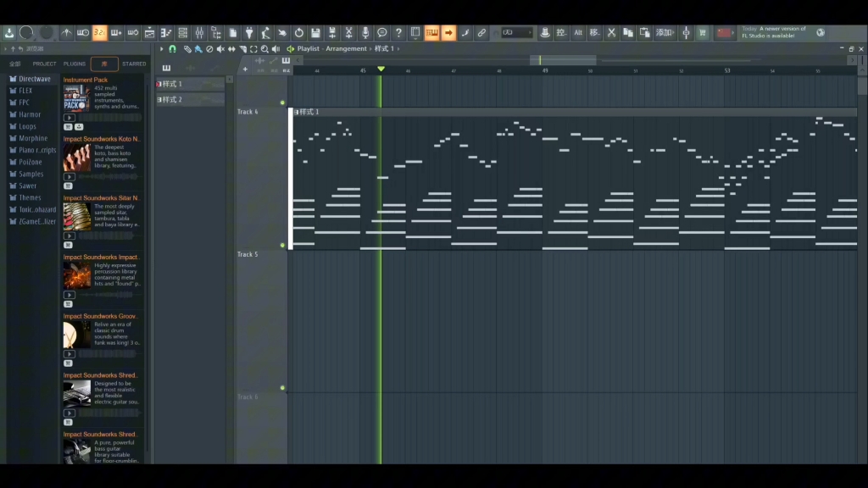The width and height of the screenshot is (868, 488).
Task: Click the green playhead marker on timeline
Action: (381, 69)
